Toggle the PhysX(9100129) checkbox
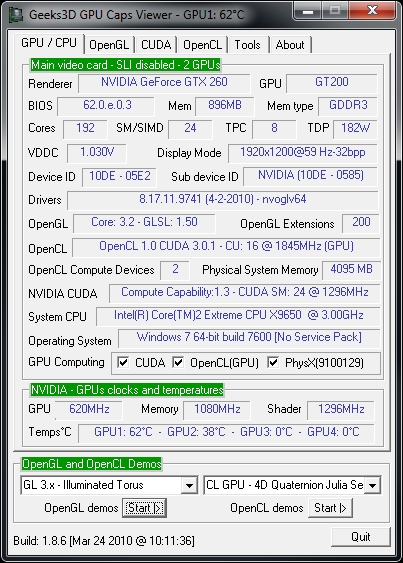The width and height of the screenshot is (403, 563). 273,362
